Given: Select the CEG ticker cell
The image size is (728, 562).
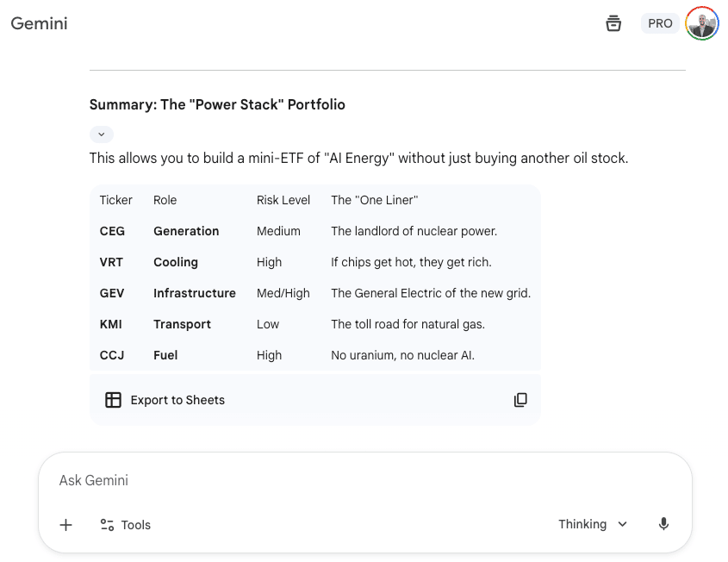Looking at the screenshot, I should [112, 231].
